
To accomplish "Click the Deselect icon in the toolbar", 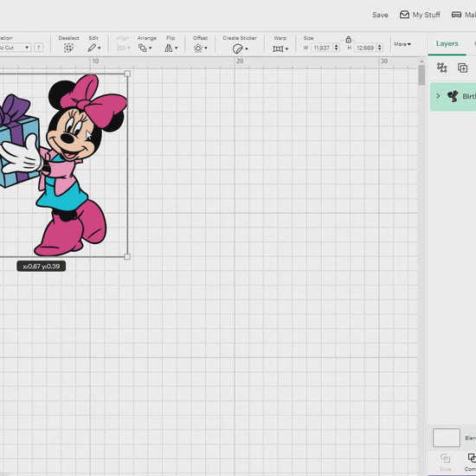I will 68,48.
